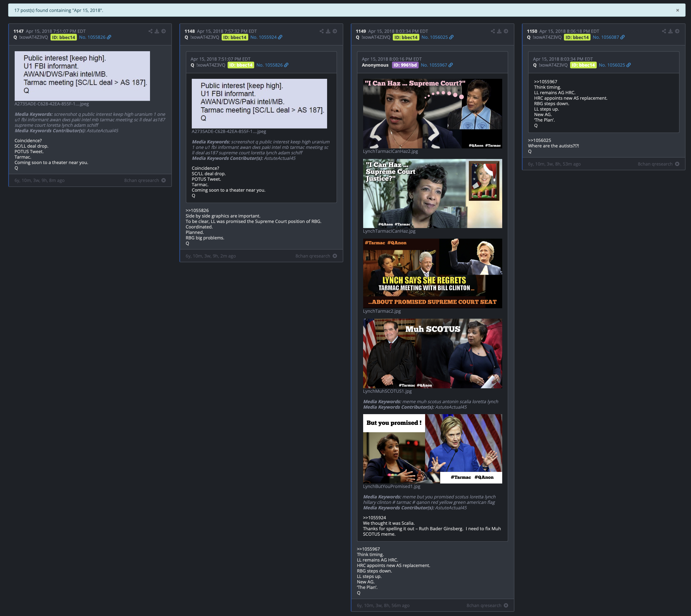Open the 'Lynch says she regrets' meme image
The width and height of the screenshot is (691, 616).
tap(433, 273)
